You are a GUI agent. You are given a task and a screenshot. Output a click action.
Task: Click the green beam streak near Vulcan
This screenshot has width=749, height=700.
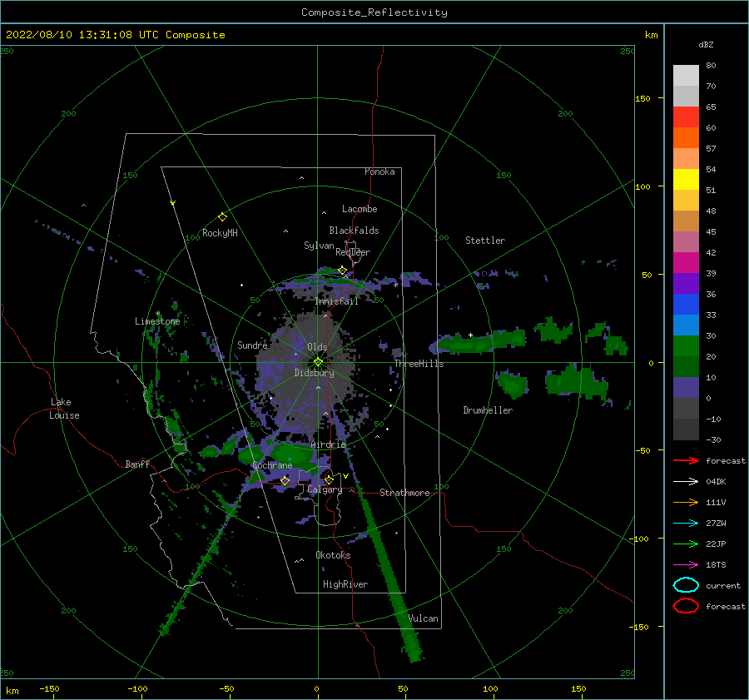(389, 573)
